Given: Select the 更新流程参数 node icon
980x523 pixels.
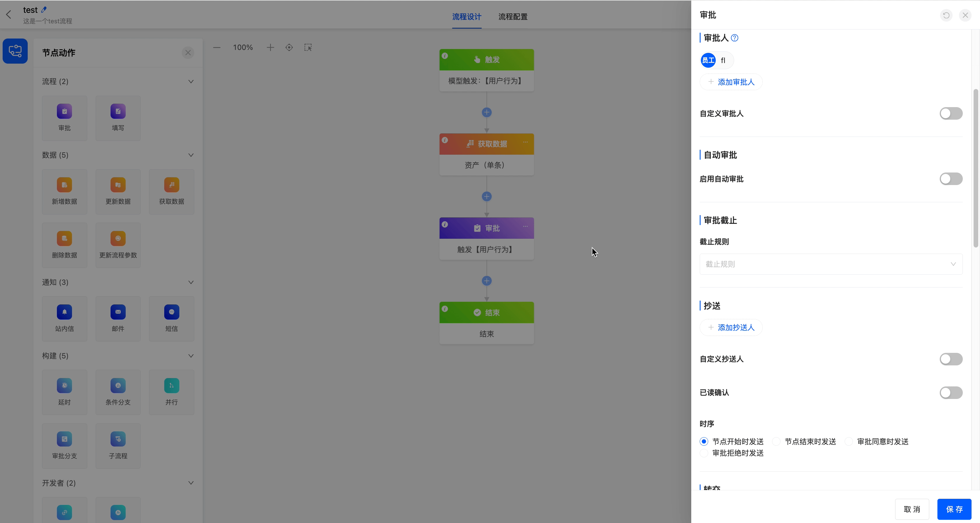Looking at the screenshot, I should (118, 239).
